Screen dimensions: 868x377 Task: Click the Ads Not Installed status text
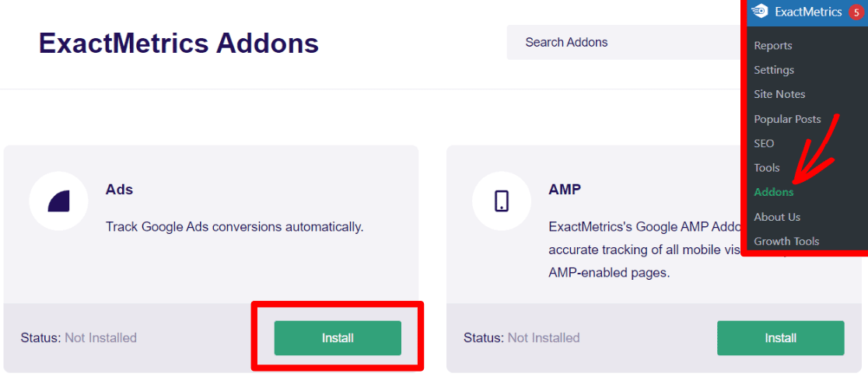pyautogui.click(x=101, y=337)
